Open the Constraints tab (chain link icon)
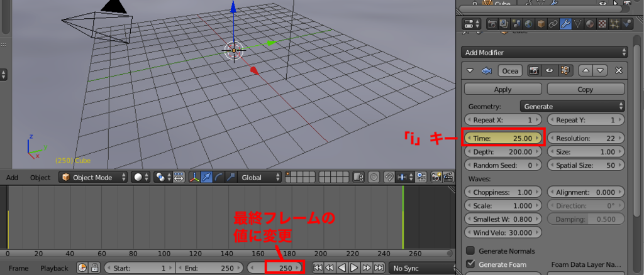Image resolution: width=644 pixels, height=275 pixels. (x=553, y=24)
